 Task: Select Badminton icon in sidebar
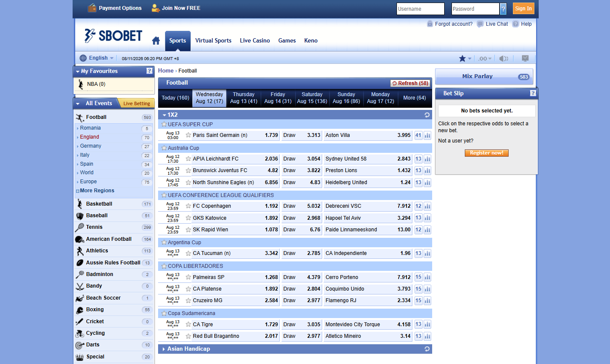[79, 275]
